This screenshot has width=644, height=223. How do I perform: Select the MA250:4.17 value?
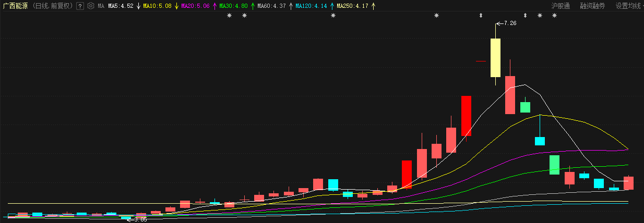[352, 6]
